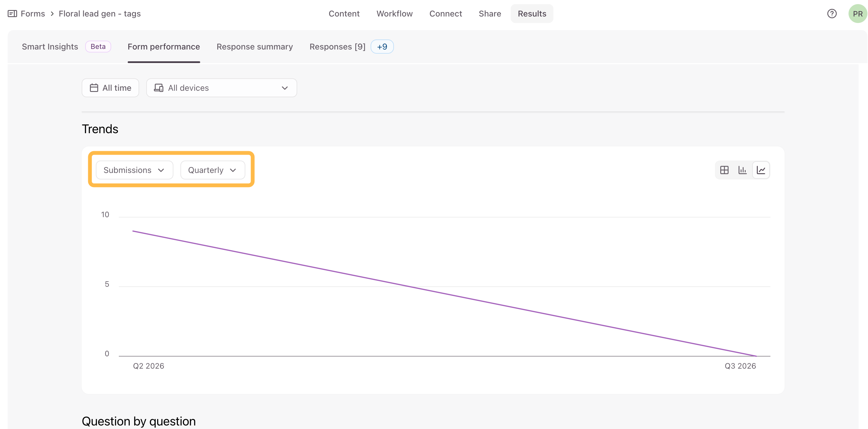
Task: Select the line chart view icon
Action: tap(761, 170)
